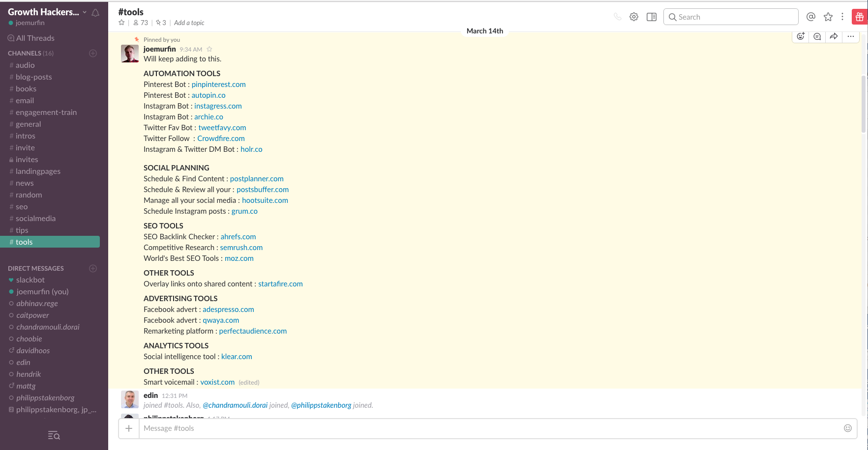The width and height of the screenshot is (868, 450).
Task: Open the hootsuite.com link
Action: point(265,200)
